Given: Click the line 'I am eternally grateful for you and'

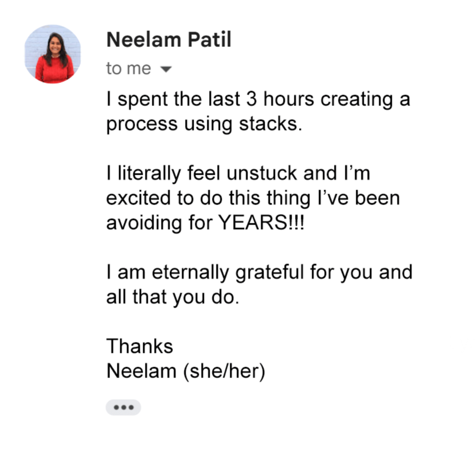Looking at the screenshot, I should (259, 272).
